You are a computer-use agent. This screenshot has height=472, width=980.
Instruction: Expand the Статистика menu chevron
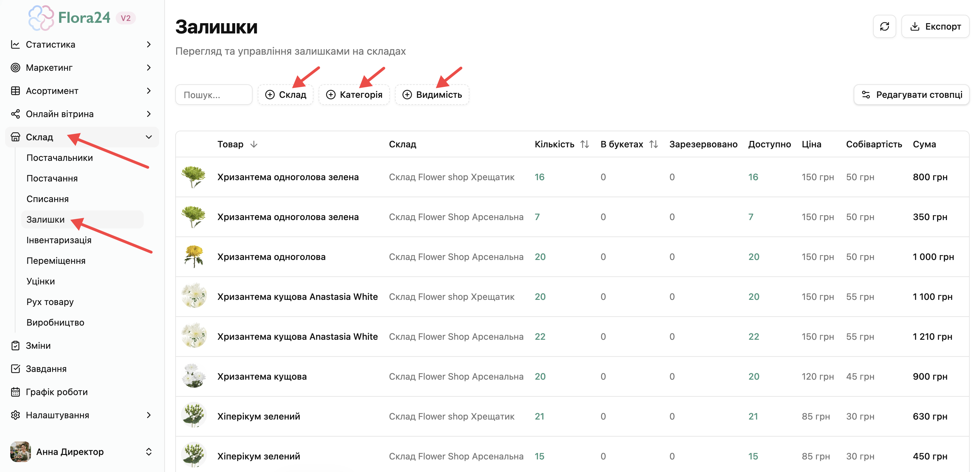tap(149, 44)
